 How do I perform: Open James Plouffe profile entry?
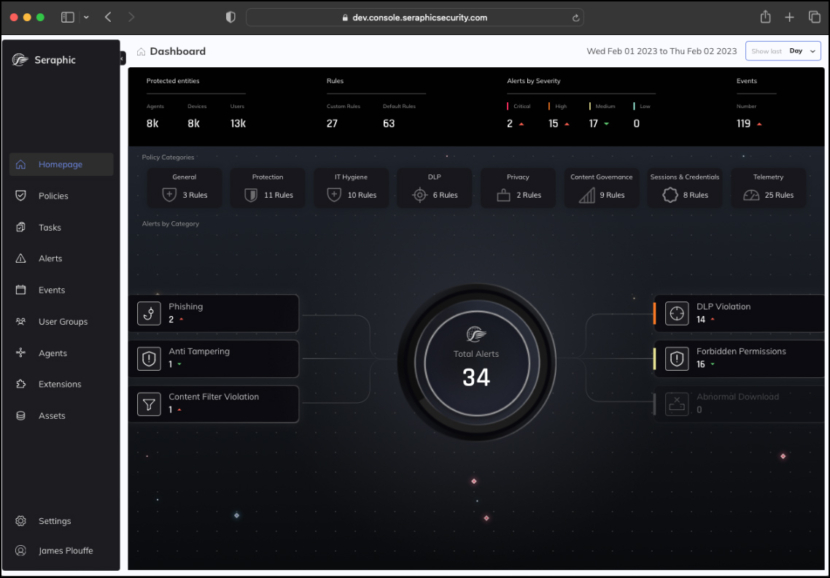(x=61, y=550)
